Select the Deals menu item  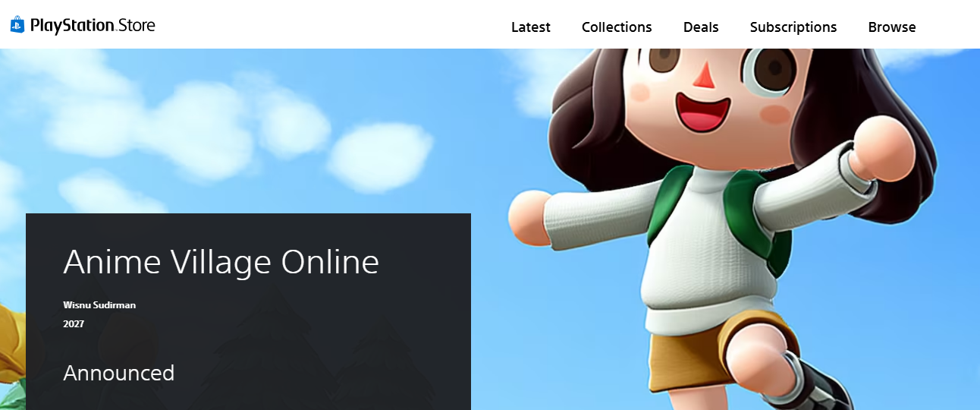click(x=701, y=27)
